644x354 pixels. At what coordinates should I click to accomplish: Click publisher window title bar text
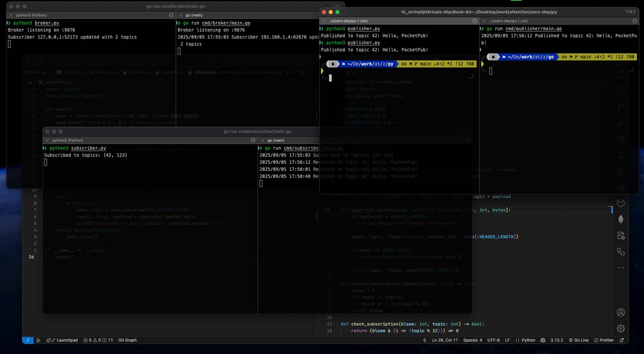[479, 11]
